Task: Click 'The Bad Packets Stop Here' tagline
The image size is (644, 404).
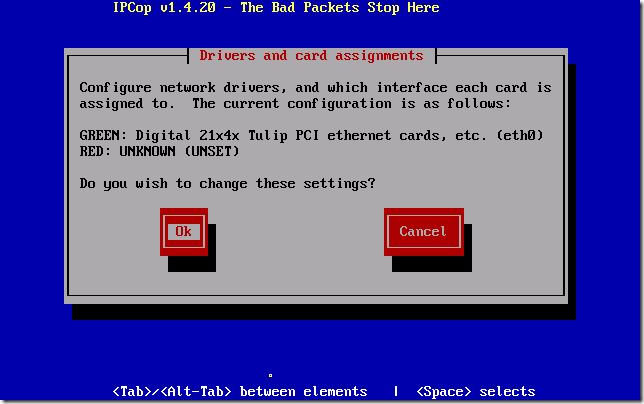Action: (x=340, y=7)
